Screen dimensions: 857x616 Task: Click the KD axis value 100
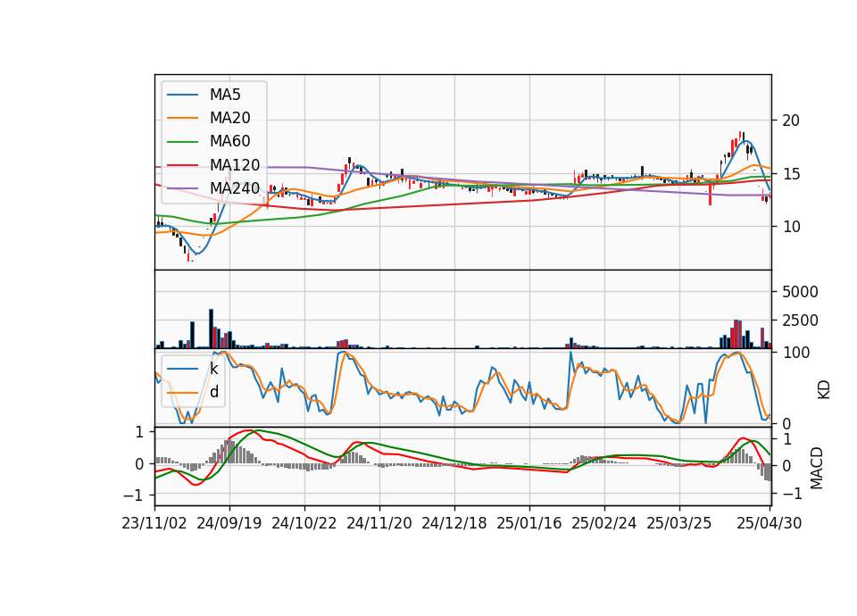pos(795,354)
